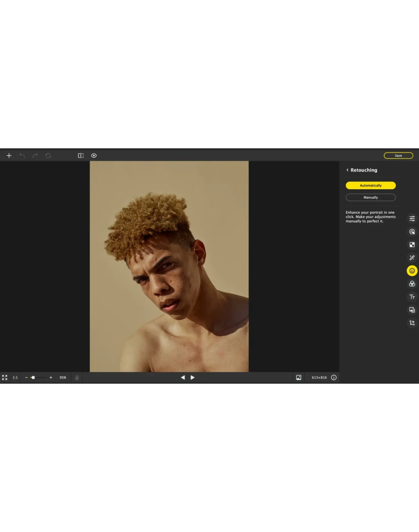Open the image overlay tool
The width and height of the screenshot is (419, 532).
[412, 310]
